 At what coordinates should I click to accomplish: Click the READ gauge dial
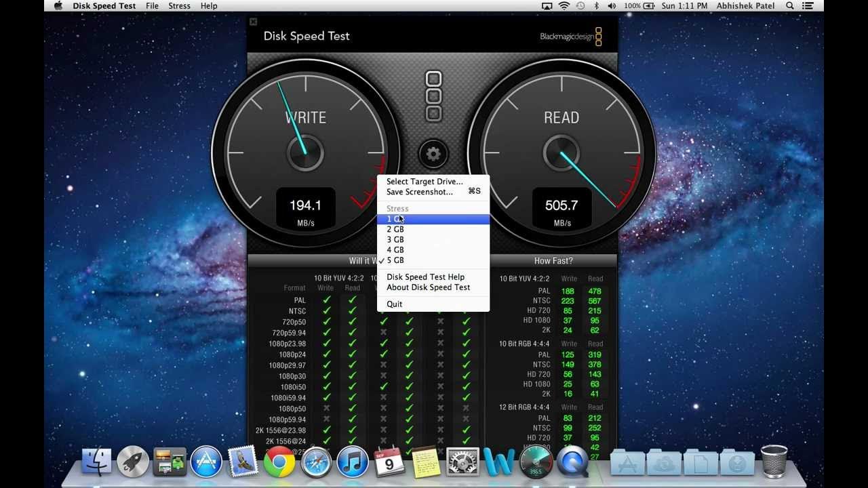coord(561,152)
